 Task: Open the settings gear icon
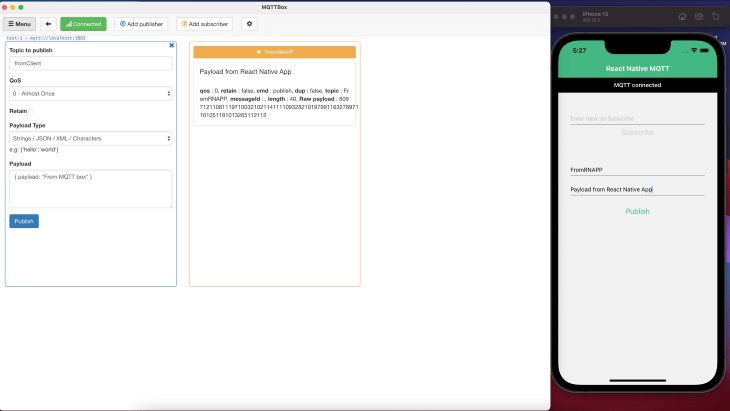point(249,23)
